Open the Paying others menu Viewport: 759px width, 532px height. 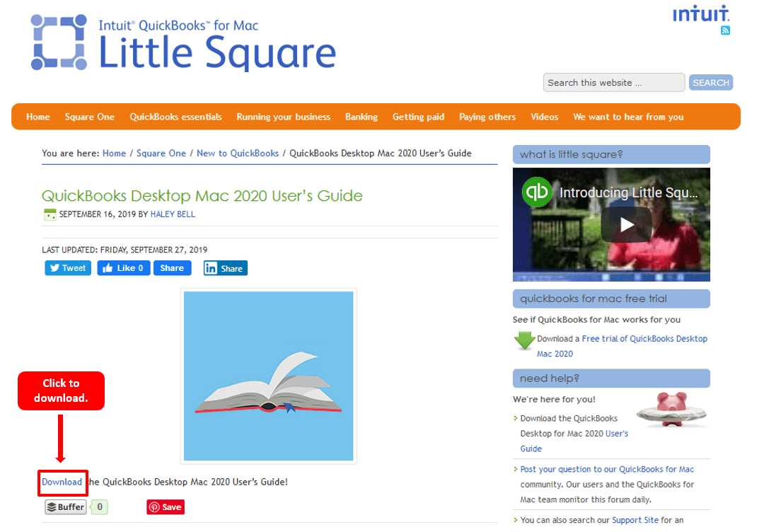tap(487, 117)
